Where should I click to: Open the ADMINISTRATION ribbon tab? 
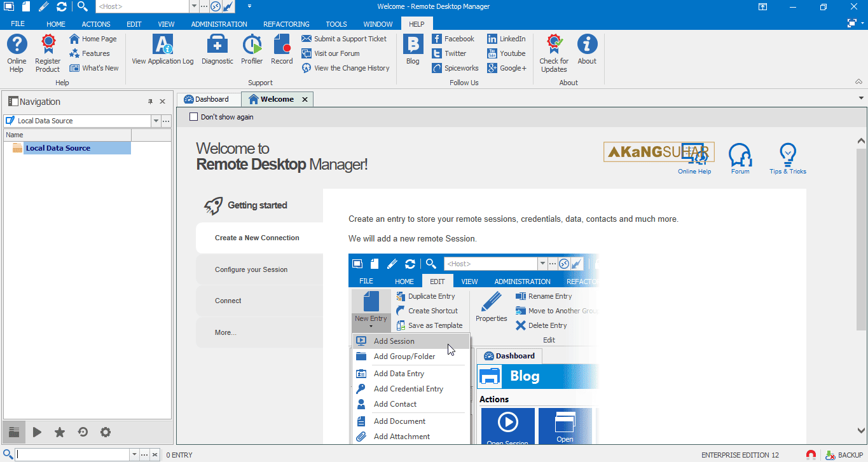[x=219, y=24]
